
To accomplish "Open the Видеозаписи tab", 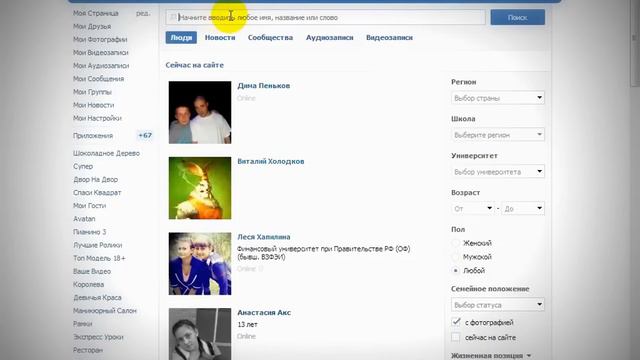I will click(389, 38).
